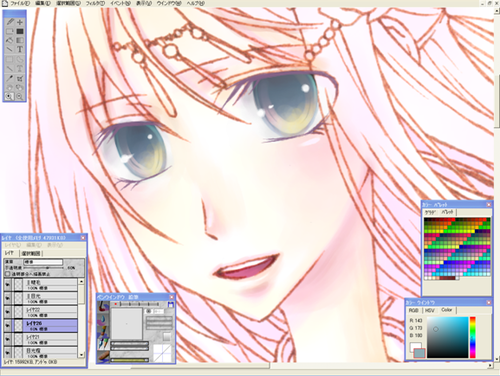
Task: Pick a color in saturation gradient square
Action: click(x=448, y=337)
